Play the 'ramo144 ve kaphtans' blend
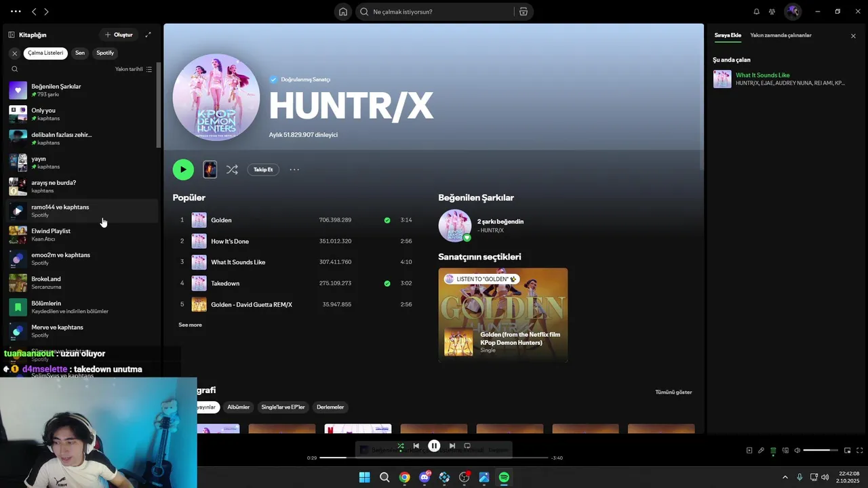Viewport: 868px width, 488px height. pyautogui.click(x=18, y=211)
